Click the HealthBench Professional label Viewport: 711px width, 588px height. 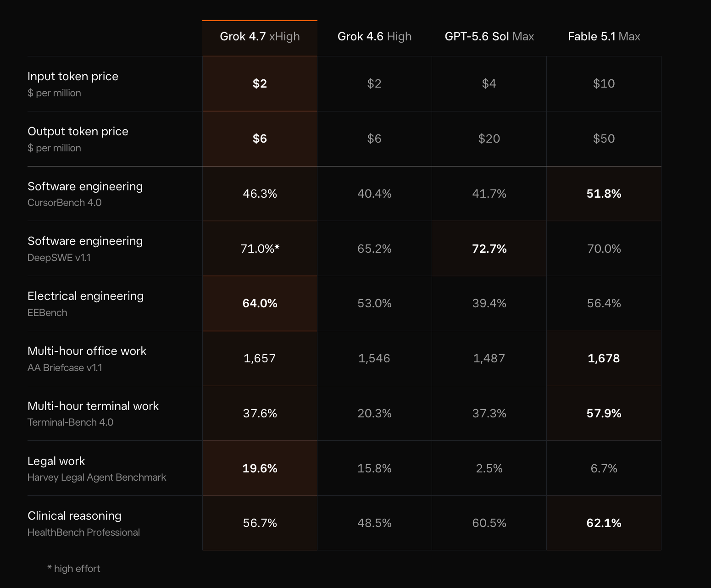point(83,533)
